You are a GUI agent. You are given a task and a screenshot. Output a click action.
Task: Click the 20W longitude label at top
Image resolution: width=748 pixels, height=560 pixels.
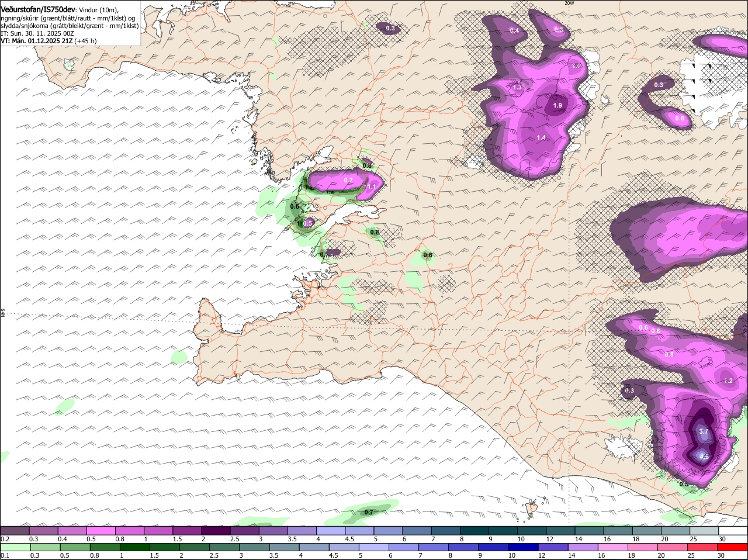[570, 3]
